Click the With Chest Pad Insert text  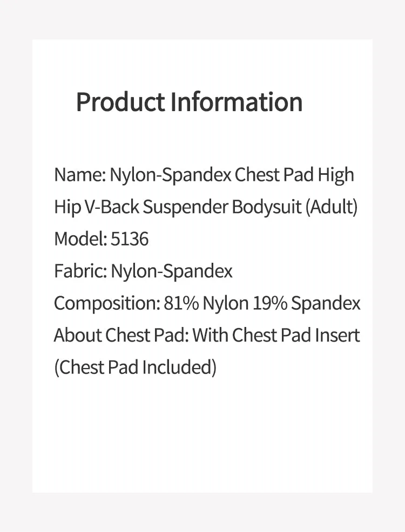click(276, 335)
